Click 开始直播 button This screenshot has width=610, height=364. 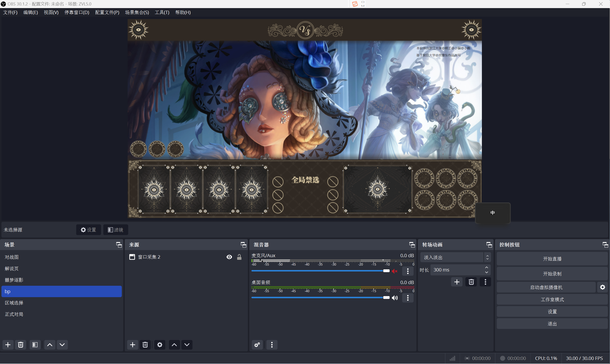point(552,259)
